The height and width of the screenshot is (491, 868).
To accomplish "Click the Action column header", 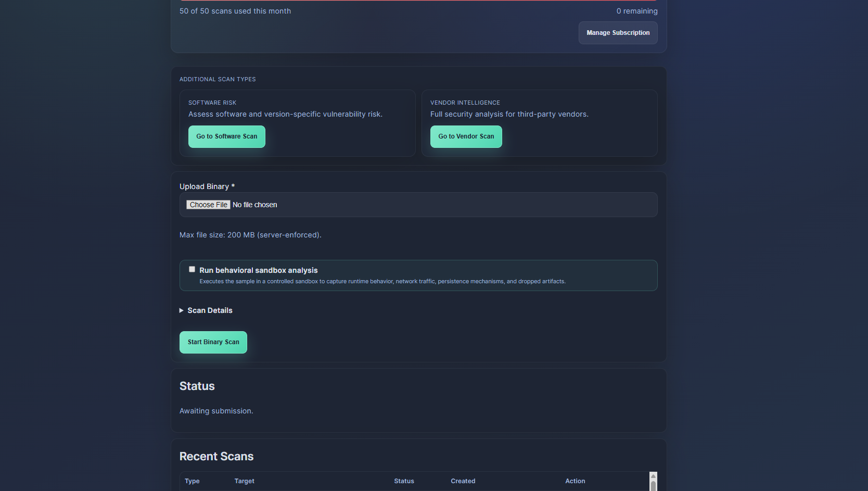I will coord(575,481).
